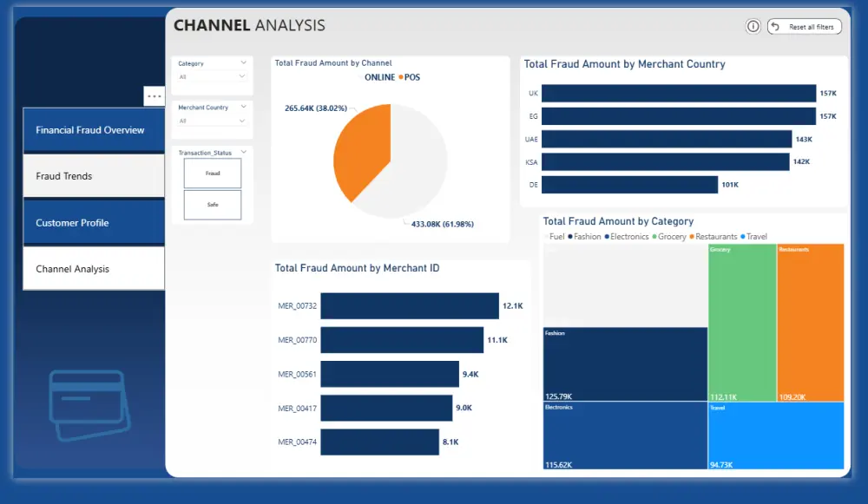Click the 101K value label for DE
The image size is (868, 504).
(x=730, y=185)
